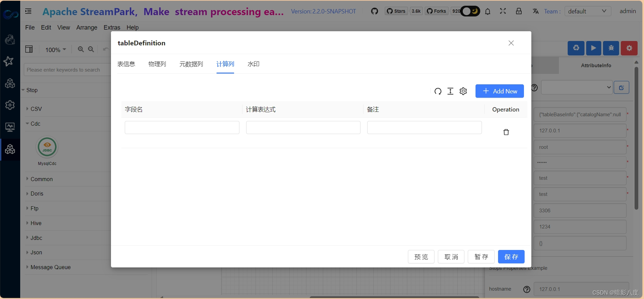This screenshot has height=299, width=644.
Task: Click the blue edit pencil button
Action: pos(621,87)
